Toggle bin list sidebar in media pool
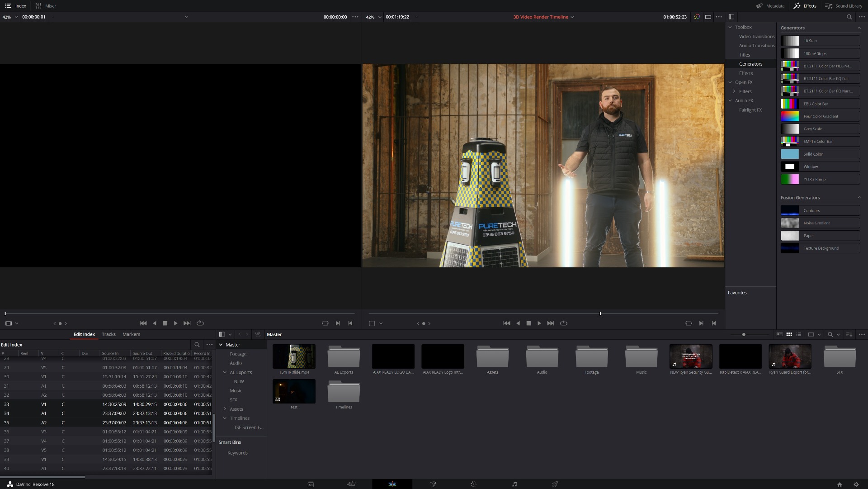Image resolution: width=868 pixels, height=489 pixels. 222,334
